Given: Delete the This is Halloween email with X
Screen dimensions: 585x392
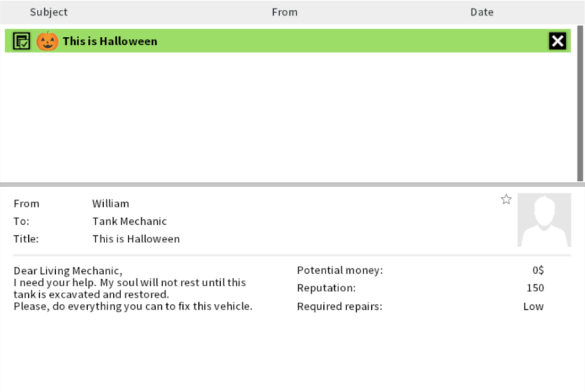Looking at the screenshot, I should [x=557, y=41].
